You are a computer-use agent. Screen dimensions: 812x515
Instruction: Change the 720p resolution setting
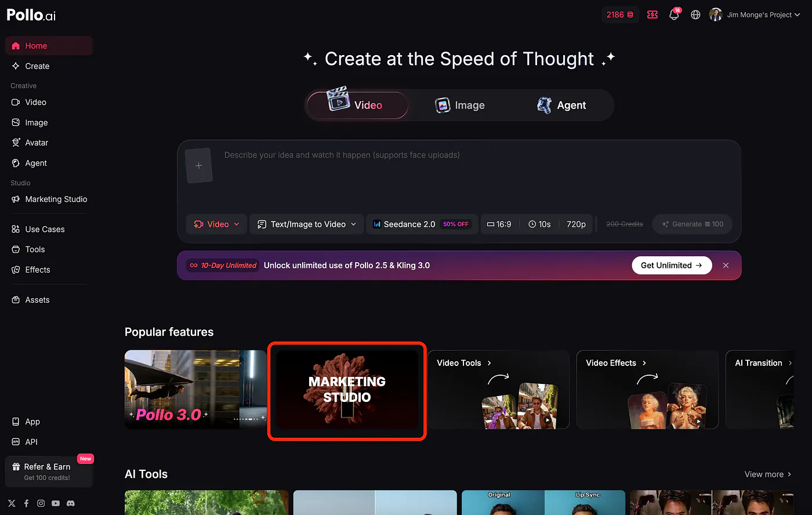[x=576, y=224]
